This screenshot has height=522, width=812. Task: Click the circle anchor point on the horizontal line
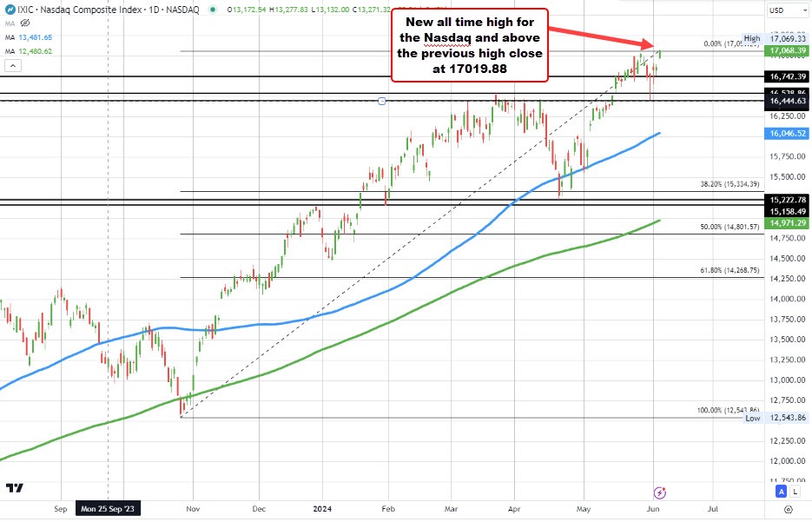[x=381, y=101]
